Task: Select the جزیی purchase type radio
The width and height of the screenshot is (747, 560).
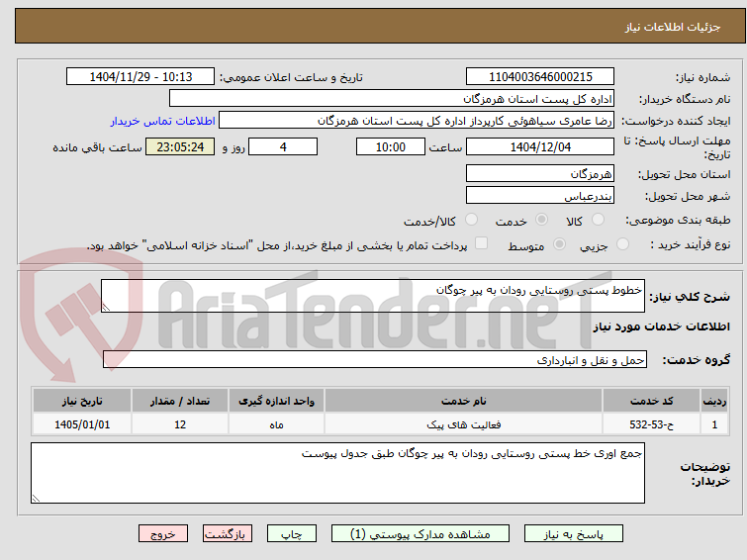Action: tap(622, 244)
